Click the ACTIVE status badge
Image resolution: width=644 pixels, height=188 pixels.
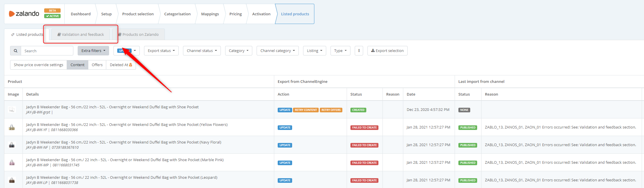click(53, 16)
